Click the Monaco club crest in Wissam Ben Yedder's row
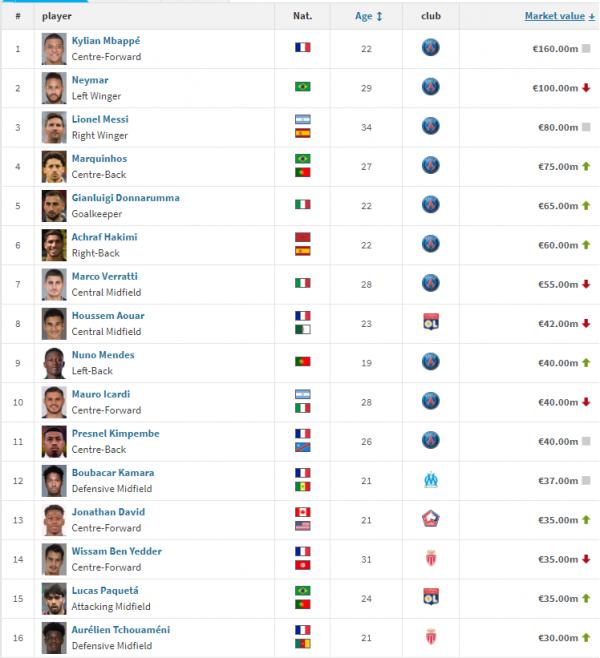600x658 pixels. [430, 558]
